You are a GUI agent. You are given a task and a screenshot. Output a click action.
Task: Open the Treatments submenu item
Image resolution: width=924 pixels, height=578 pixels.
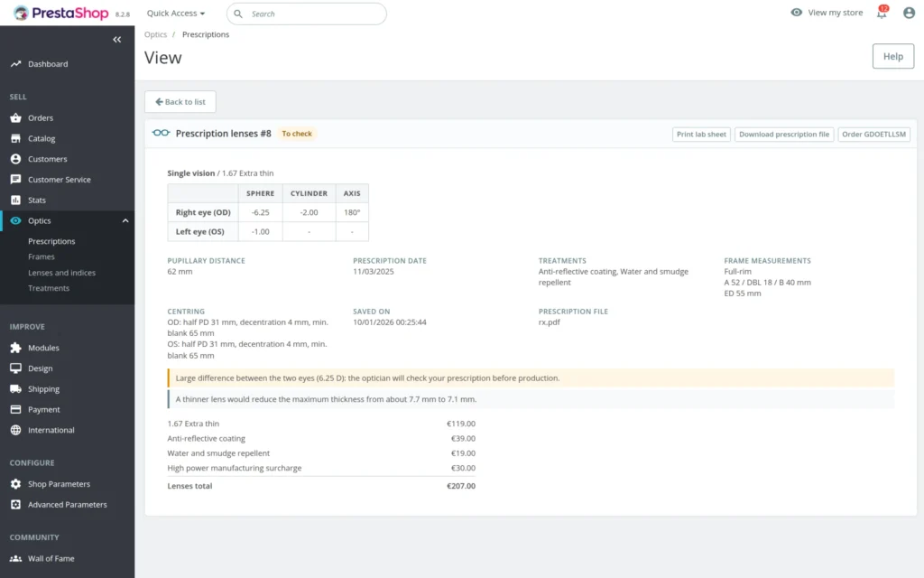point(49,288)
